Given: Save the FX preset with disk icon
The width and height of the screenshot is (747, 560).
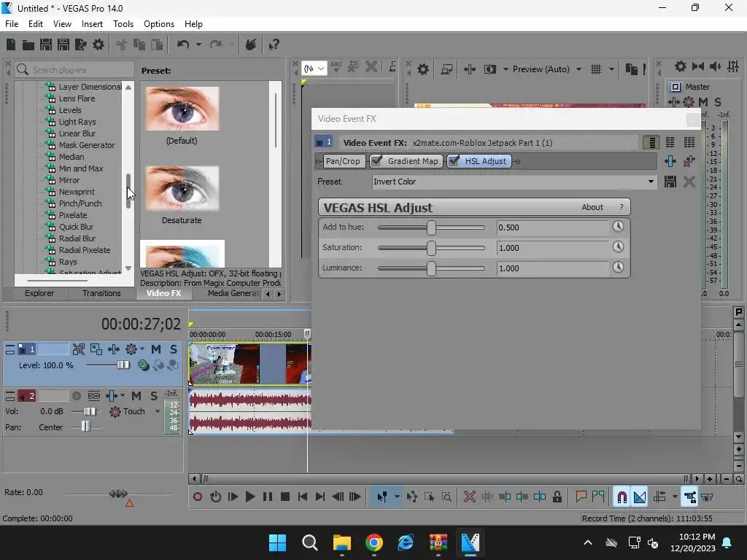Looking at the screenshot, I should 670,182.
